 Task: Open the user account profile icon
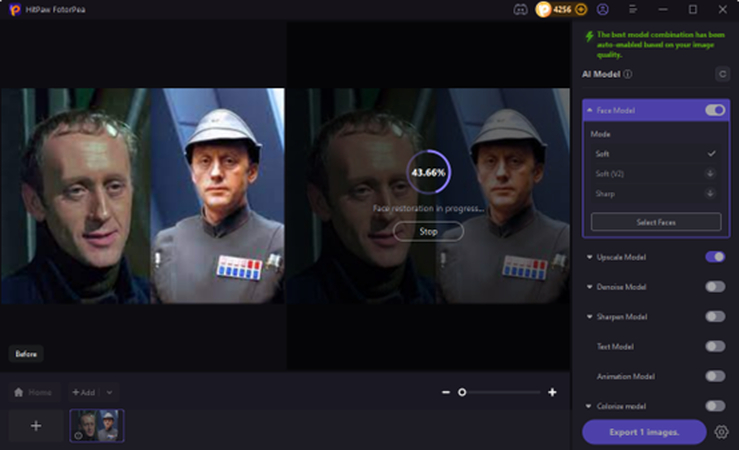(x=602, y=9)
